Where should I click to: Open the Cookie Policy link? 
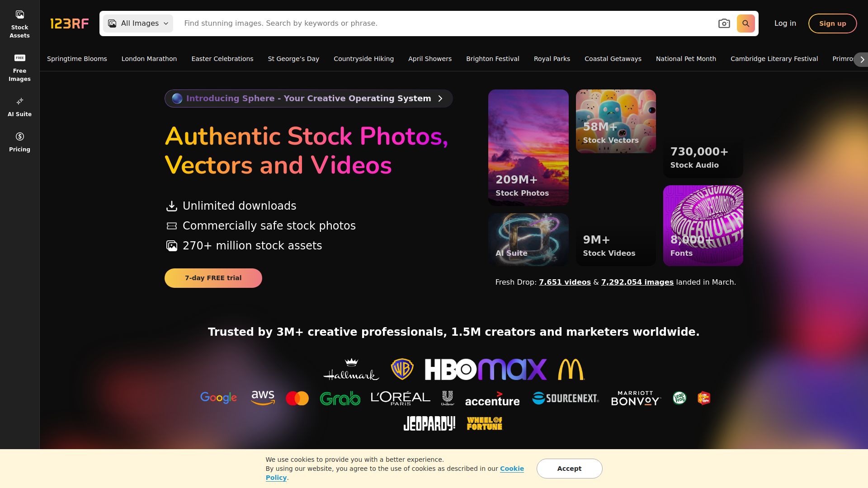pos(512,469)
